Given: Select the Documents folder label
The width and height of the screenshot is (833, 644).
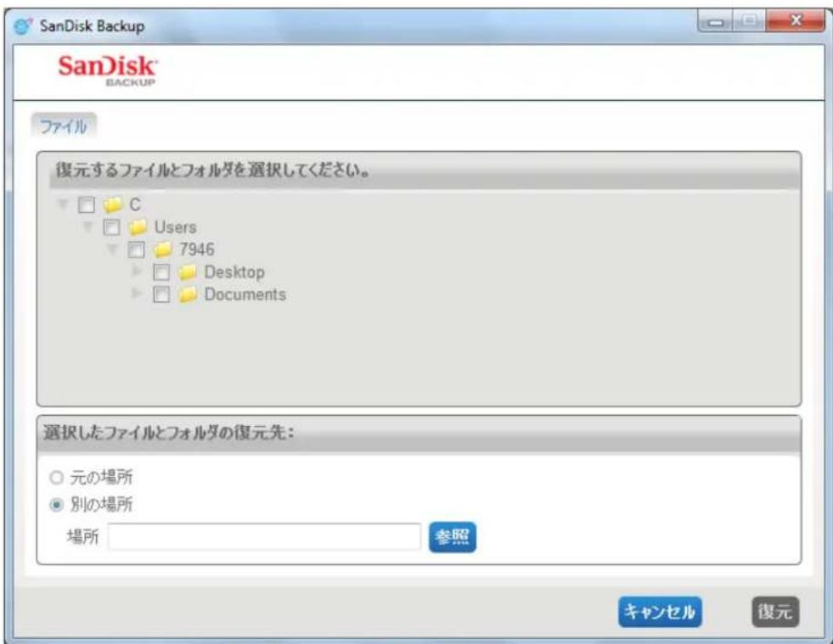Looking at the screenshot, I should [x=245, y=294].
